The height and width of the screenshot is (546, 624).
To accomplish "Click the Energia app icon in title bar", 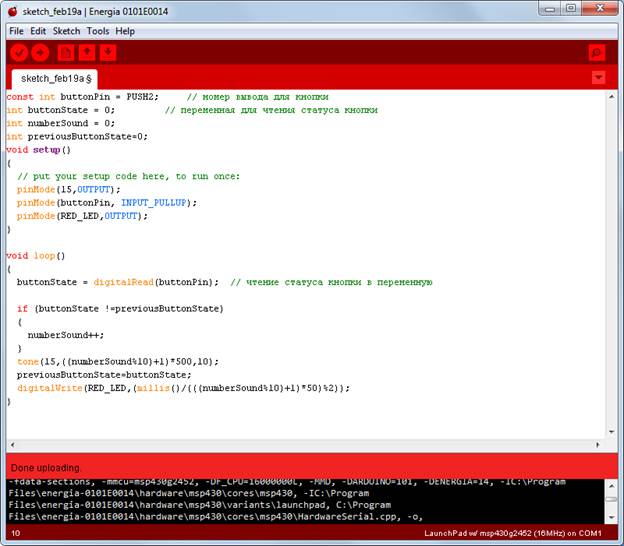I will click(x=13, y=12).
